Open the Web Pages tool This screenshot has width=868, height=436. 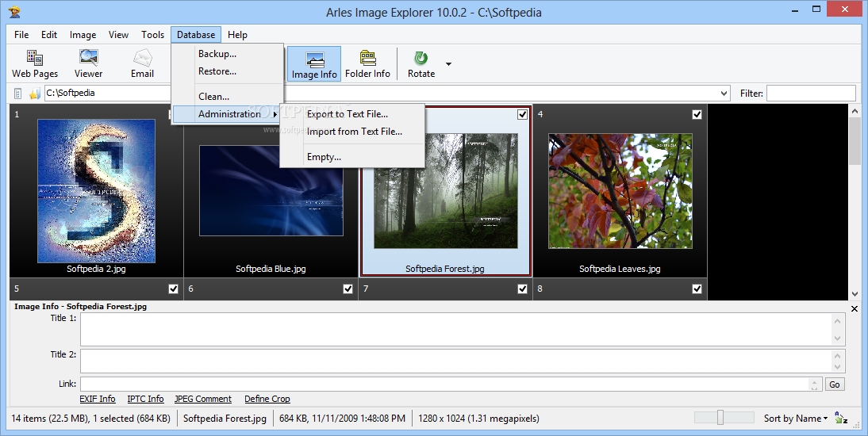point(35,63)
